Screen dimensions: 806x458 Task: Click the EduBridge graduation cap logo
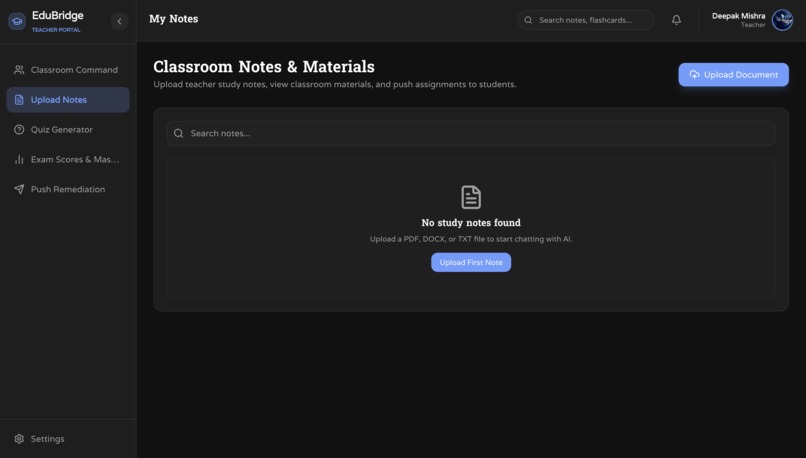(17, 21)
